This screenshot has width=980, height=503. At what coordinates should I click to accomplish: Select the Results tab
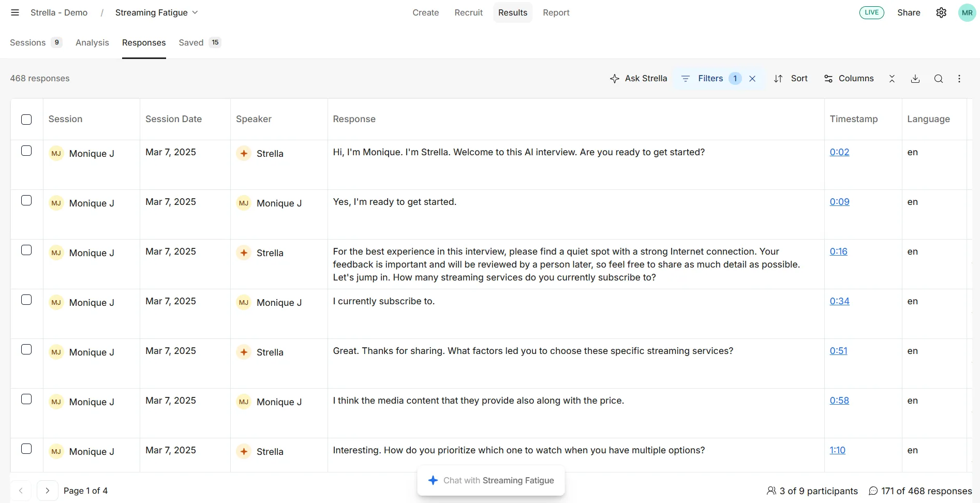(512, 12)
